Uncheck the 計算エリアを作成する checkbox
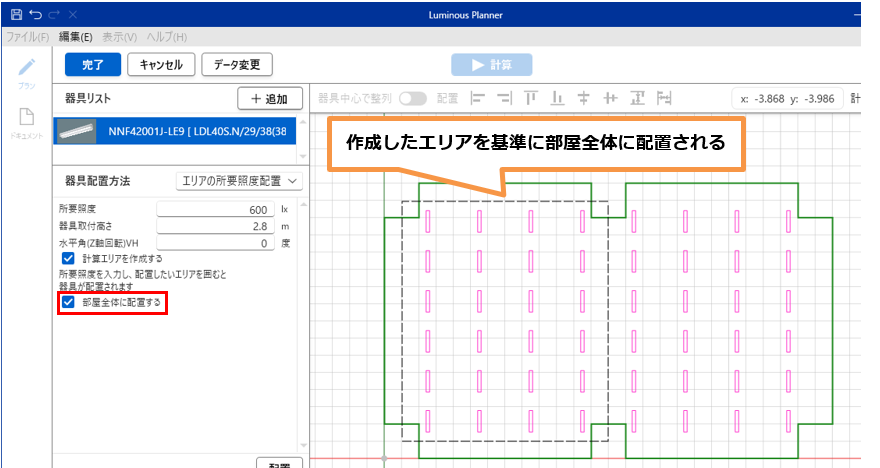Screen dimensions: 880x468 tap(68, 258)
